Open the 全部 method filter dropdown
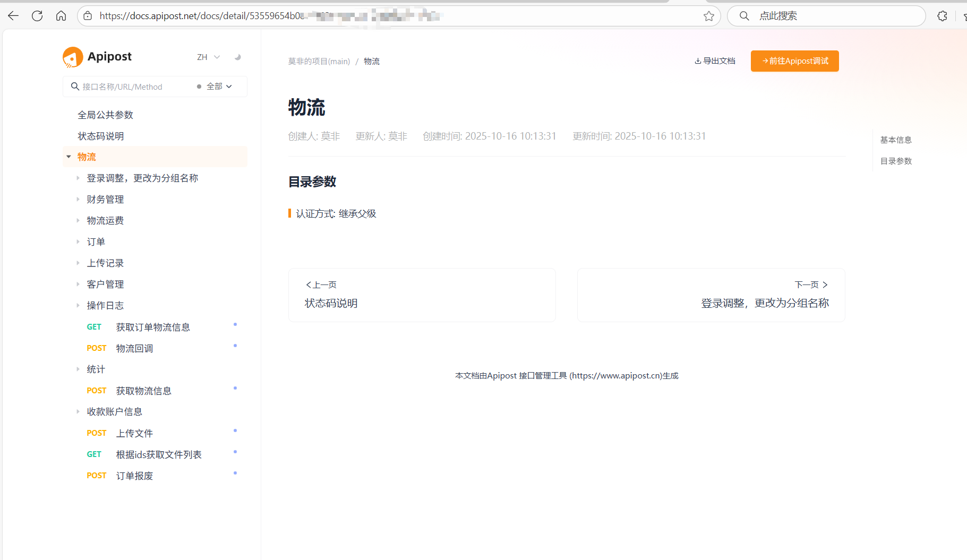Viewport: 967px width, 560px height. [218, 86]
